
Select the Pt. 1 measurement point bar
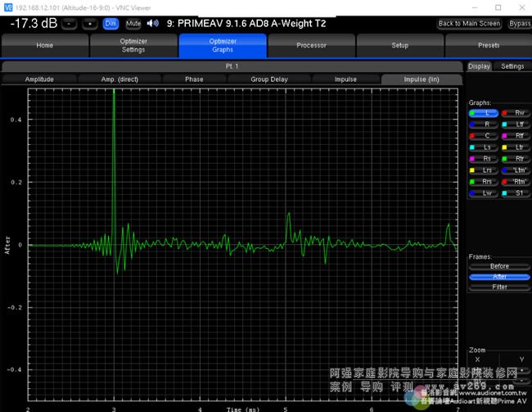(232, 66)
